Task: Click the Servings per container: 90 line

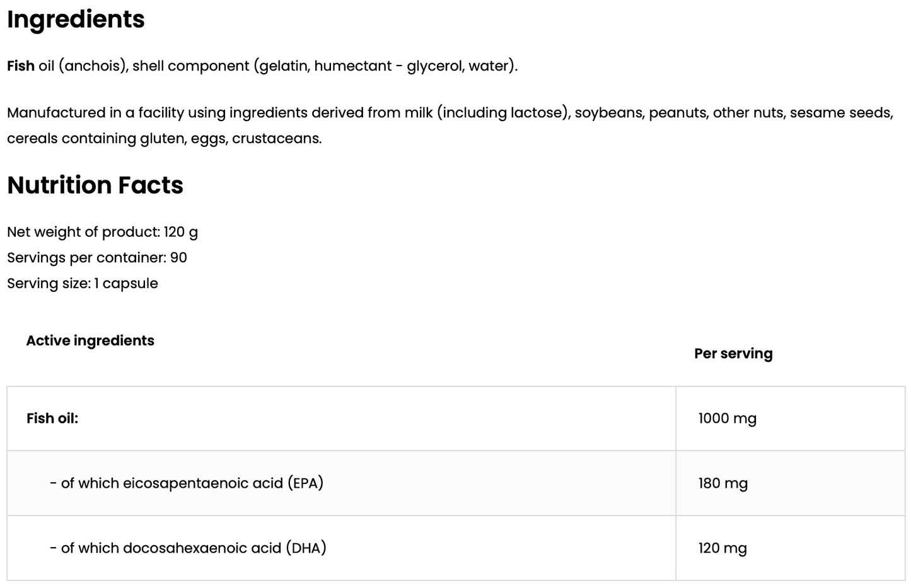Action: tap(97, 258)
